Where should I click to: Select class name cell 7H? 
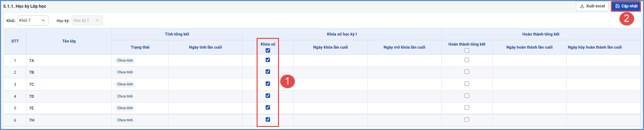(x=69, y=120)
